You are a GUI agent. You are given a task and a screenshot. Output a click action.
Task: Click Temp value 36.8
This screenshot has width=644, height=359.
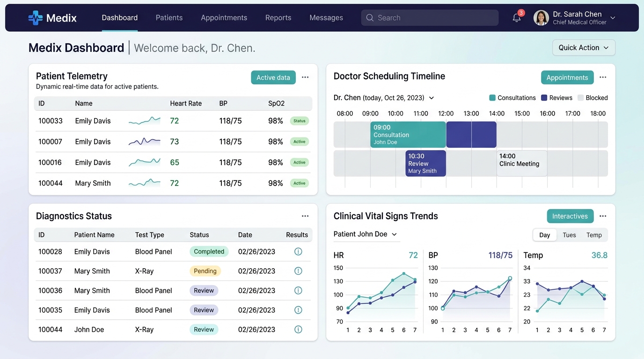tap(600, 255)
